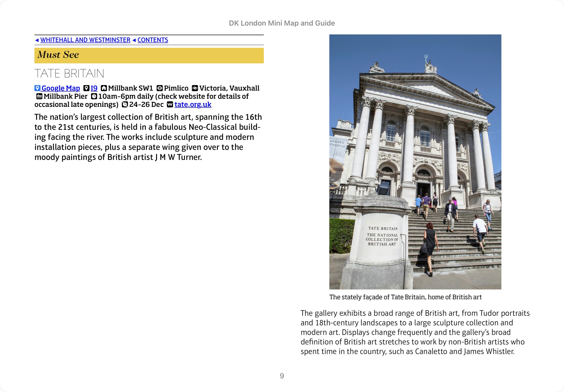Follow the I9 map grid link

(x=94, y=88)
